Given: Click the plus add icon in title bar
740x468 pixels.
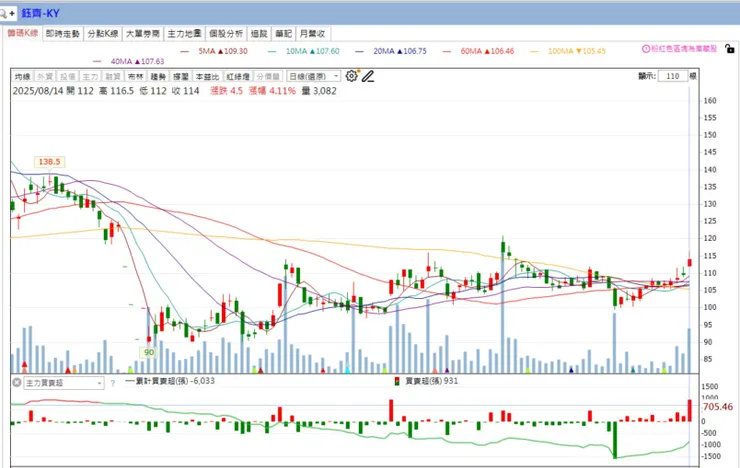Looking at the screenshot, I should pyautogui.click(x=12, y=14).
